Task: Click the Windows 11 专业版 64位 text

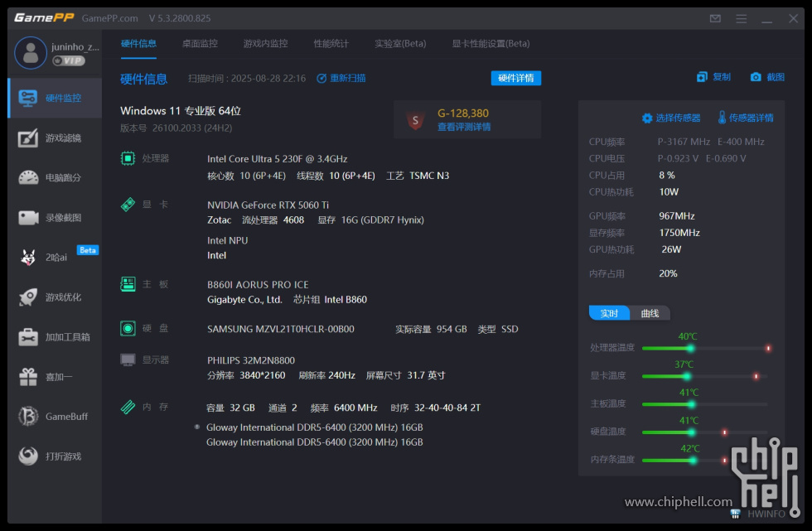Action: pos(181,111)
